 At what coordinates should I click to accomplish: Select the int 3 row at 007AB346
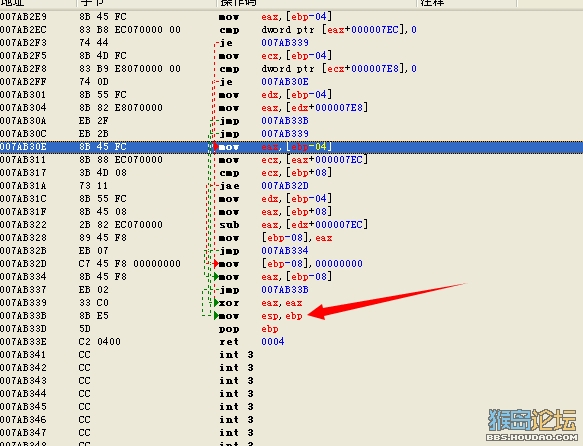pos(292,420)
